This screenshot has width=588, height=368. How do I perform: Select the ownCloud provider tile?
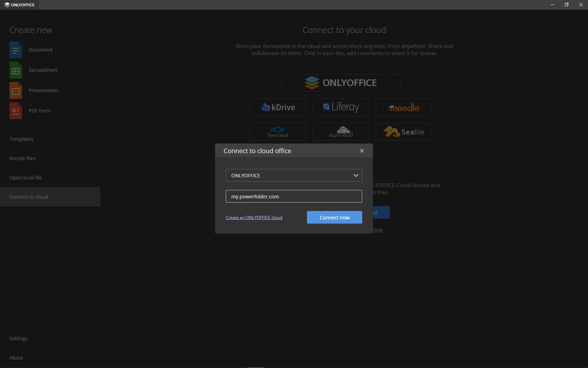341,132
